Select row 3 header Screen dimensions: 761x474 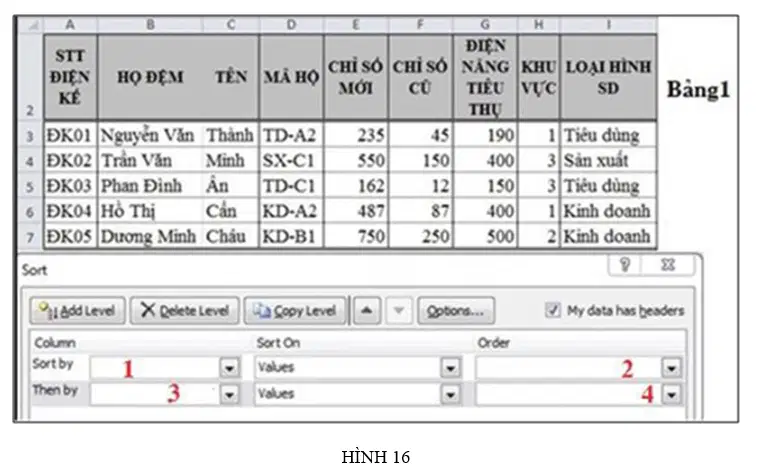pyautogui.click(x=30, y=135)
